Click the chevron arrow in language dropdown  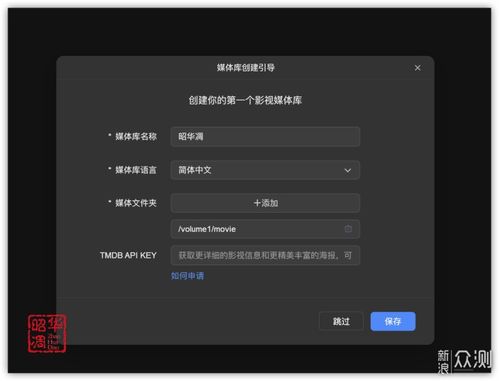coord(347,170)
